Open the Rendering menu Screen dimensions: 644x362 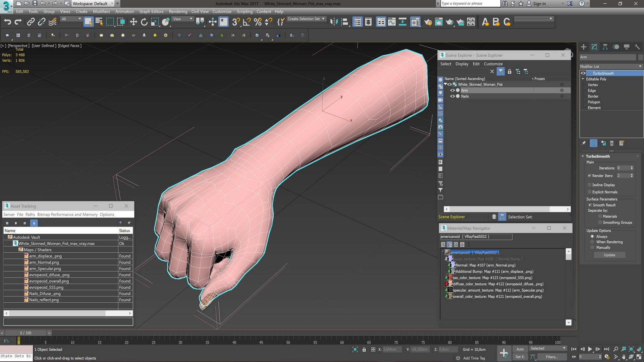point(178,11)
